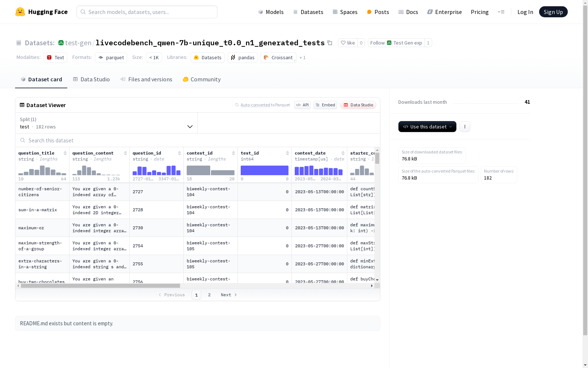Image resolution: width=588 pixels, height=368 pixels.
Task: Click Log In
Action: 525,12
